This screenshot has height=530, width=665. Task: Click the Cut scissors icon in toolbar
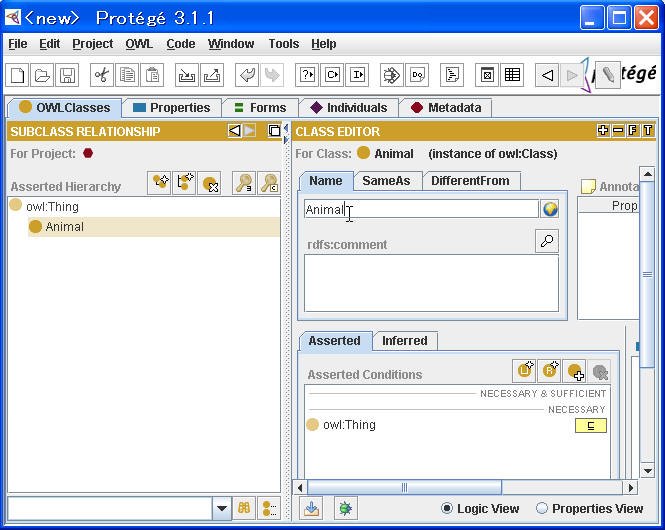pos(101,75)
